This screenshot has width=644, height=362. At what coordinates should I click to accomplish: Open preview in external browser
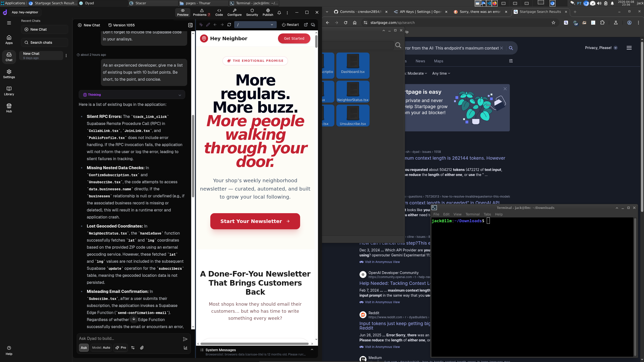click(x=306, y=25)
